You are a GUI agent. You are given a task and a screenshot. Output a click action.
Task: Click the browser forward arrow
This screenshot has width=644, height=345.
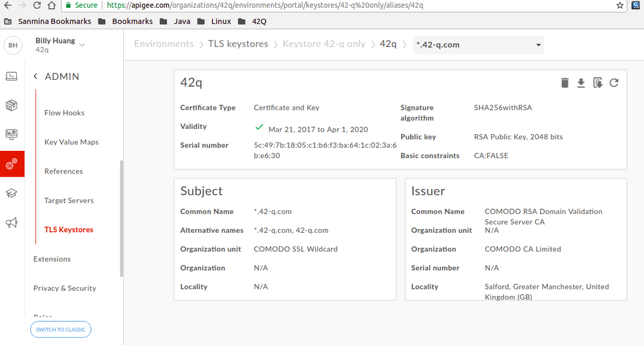coord(23,5)
